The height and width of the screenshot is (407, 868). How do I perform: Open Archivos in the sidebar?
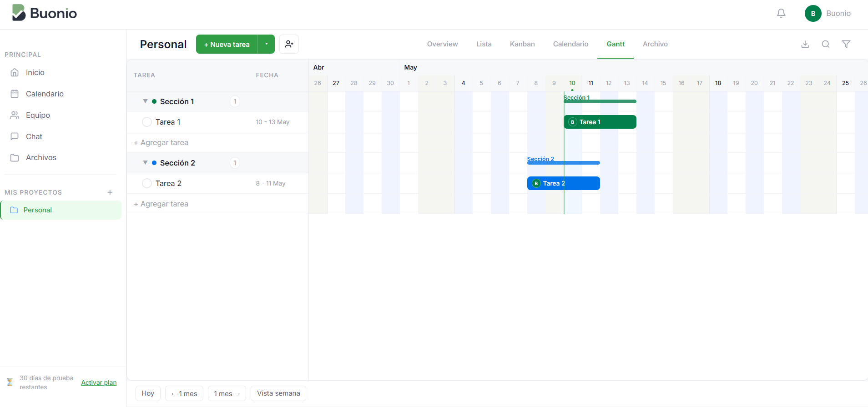(41, 157)
